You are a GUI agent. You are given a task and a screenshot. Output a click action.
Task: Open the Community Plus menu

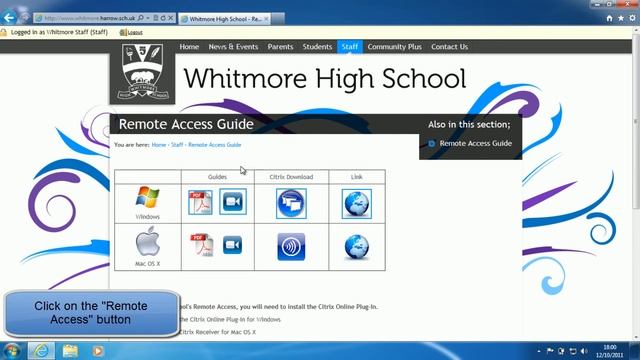tap(394, 47)
